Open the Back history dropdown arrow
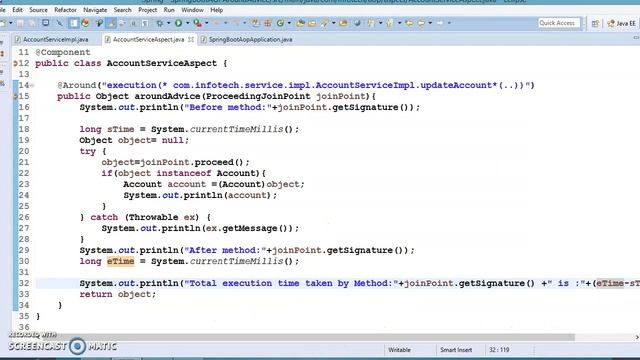The width and height of the screenshot is (640, 360). [430, 23]
